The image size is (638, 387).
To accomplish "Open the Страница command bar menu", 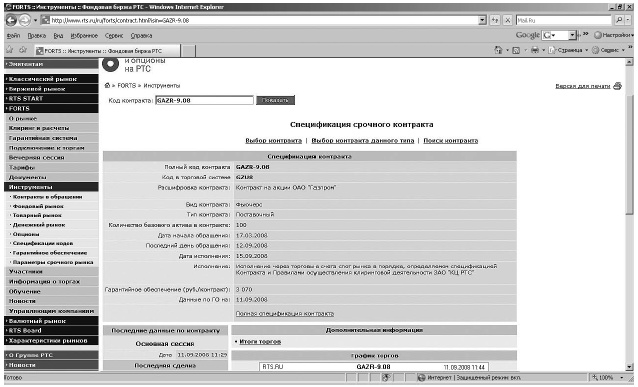I will click(x=568, y=50).
